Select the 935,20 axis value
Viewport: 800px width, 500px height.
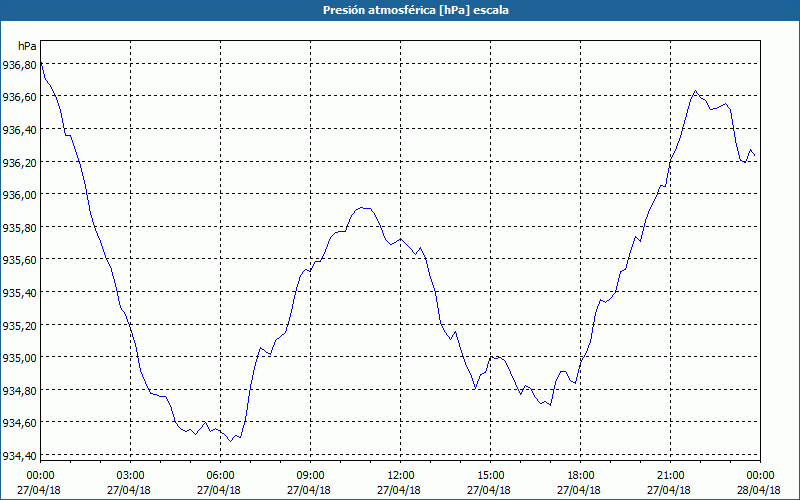tap(19, 326)
